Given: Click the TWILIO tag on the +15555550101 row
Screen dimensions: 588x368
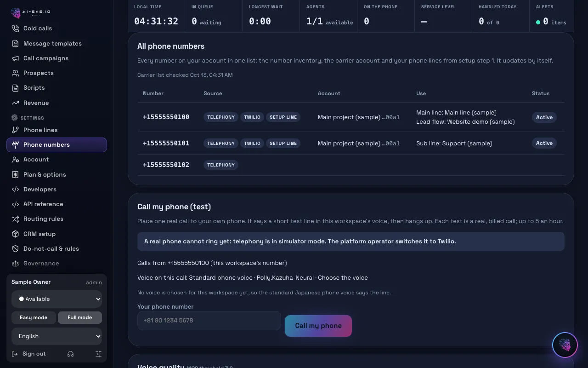Looking at the screenshot, I should coord(252,143).
